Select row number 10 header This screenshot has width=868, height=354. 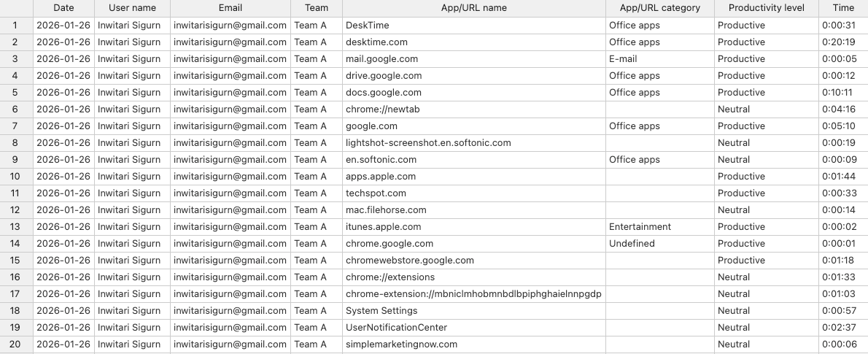coord(17,177)
